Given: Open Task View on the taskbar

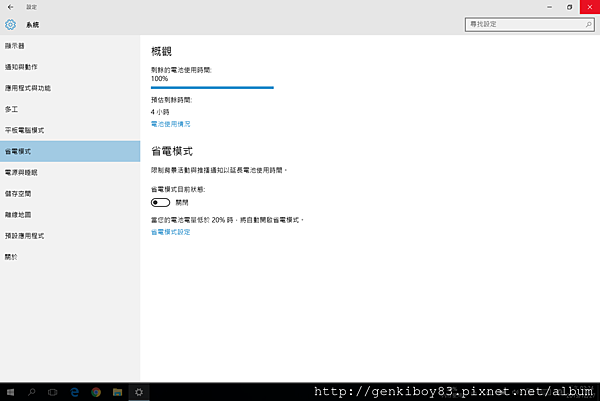Looking at the screenshot, I should click(53, 392).
